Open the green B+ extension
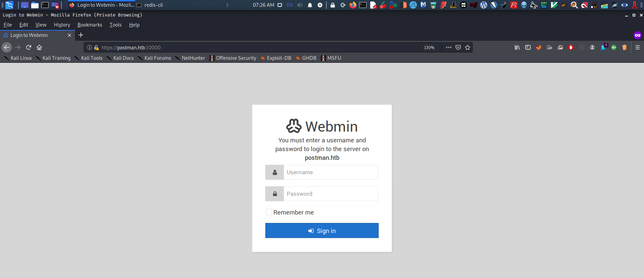 614,47
